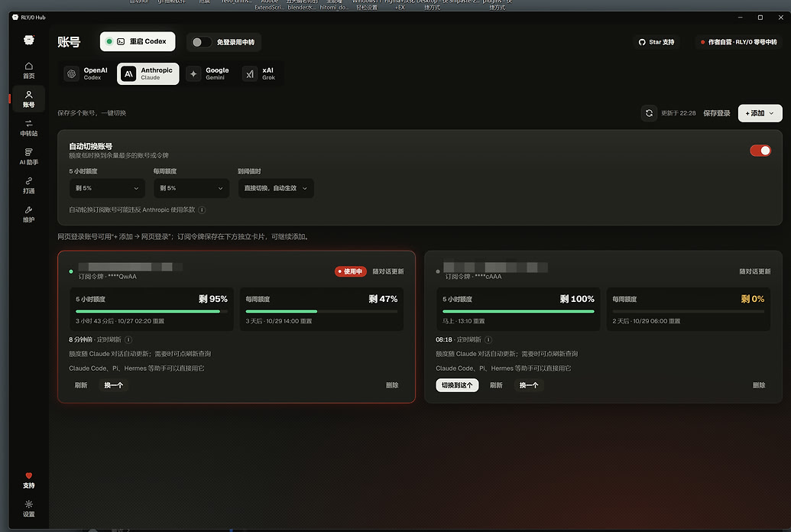Click the 重启 Codex button

point(138,41)
